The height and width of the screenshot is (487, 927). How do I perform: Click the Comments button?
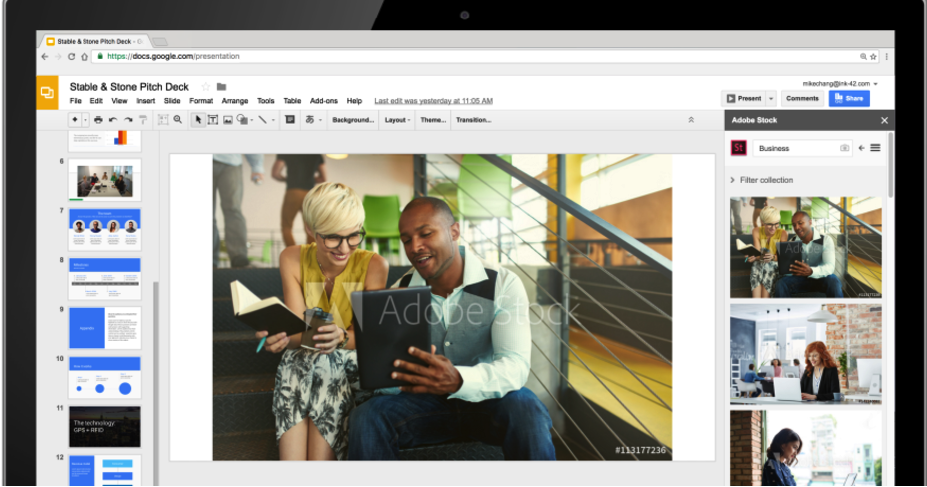point(802,99)
